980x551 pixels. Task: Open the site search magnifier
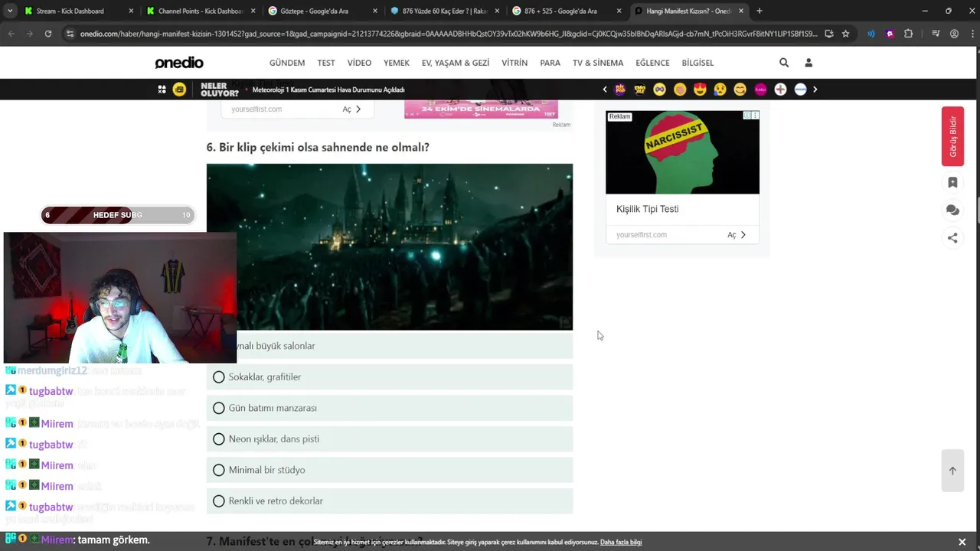[784, 63]
